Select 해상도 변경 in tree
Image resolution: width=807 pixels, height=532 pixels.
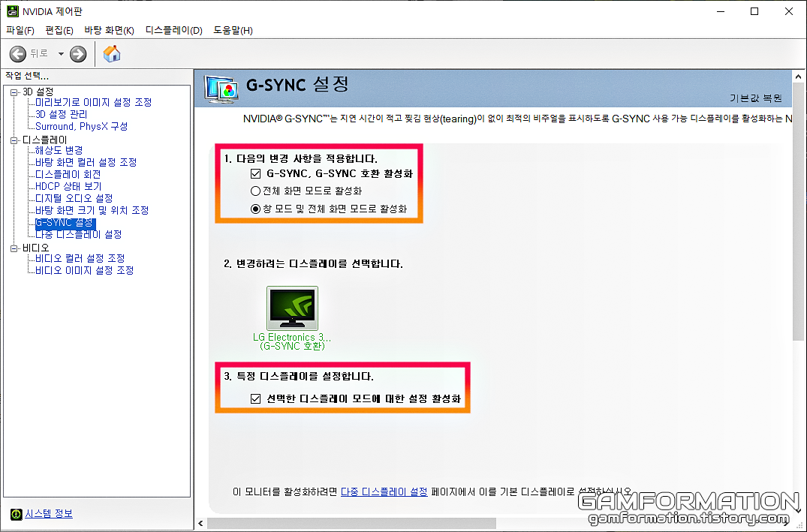point(59,150)
